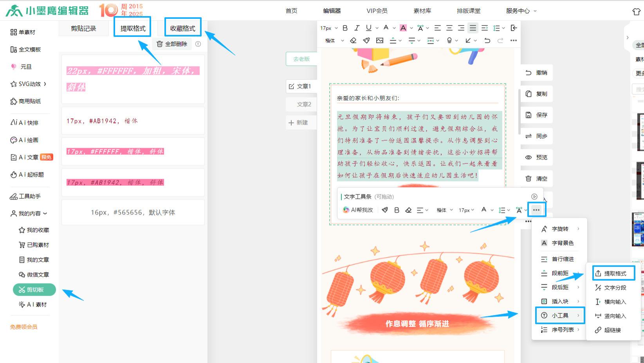Toggle center alignment in the editor toolbar

[x=449, y=28]
